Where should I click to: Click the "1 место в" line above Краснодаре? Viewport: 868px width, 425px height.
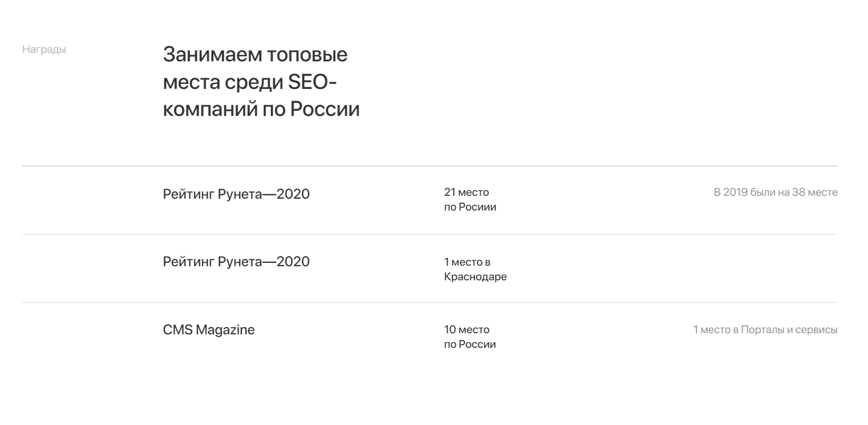click(x=467, y=262)
